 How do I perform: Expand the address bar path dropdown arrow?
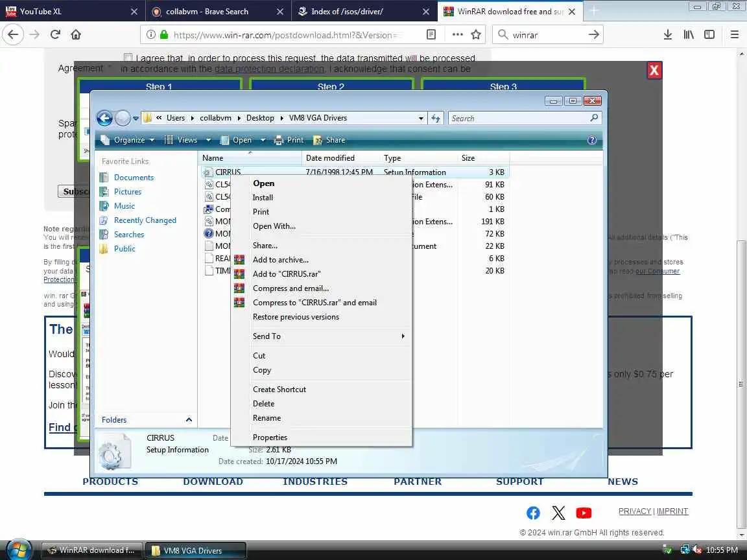coord(421,118)
